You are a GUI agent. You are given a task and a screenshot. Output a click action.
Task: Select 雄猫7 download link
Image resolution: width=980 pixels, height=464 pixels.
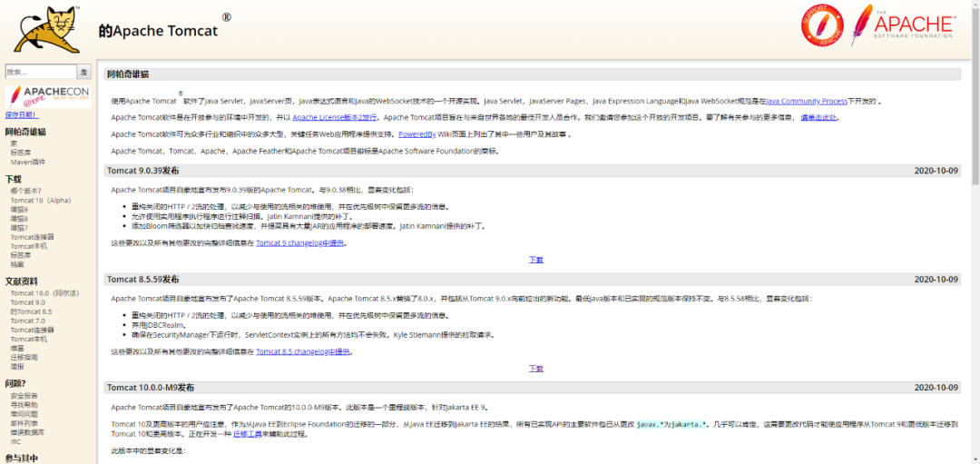point(19,228)
